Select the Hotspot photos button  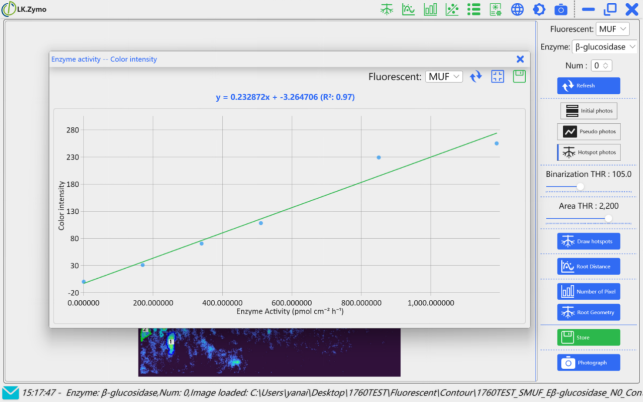(588, 152)
